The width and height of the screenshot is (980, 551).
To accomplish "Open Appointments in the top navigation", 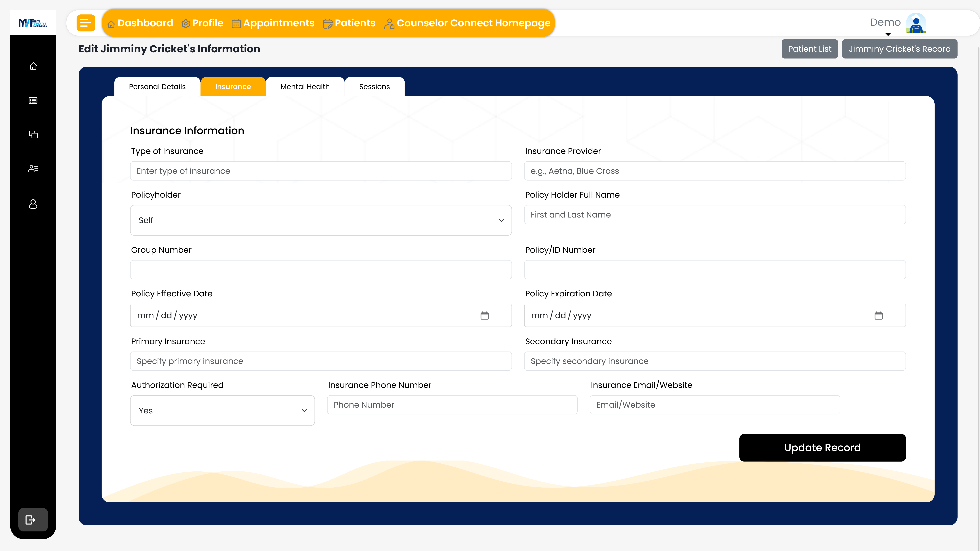I will [x=273, y=23].
